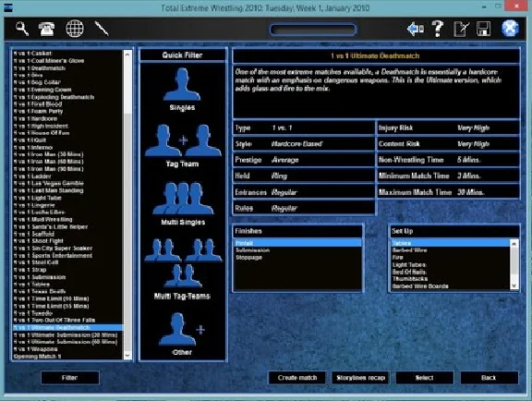The image size is (532, 401).
Task: Click the Quick Filter header
Action: click(x=183, y=55)
